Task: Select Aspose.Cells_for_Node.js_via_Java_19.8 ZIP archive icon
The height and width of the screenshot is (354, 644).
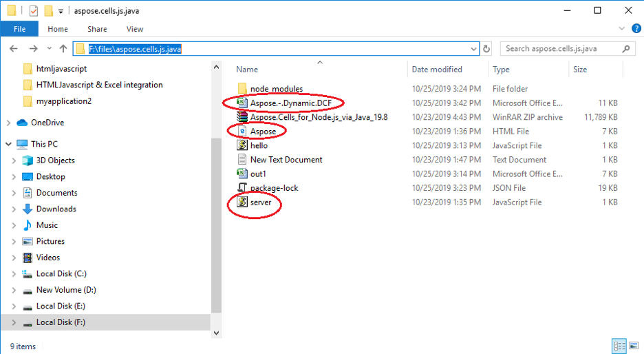Action: pyautogui.click(x=242, y=117)
